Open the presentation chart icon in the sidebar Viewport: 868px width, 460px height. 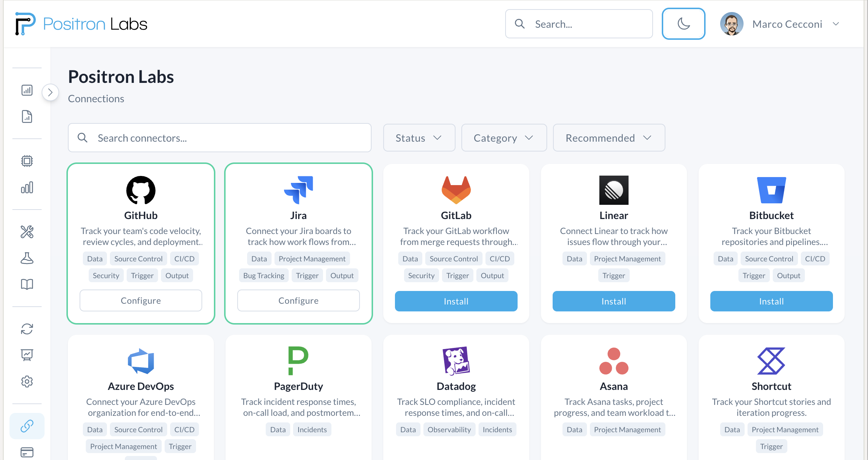click(27, 355)
